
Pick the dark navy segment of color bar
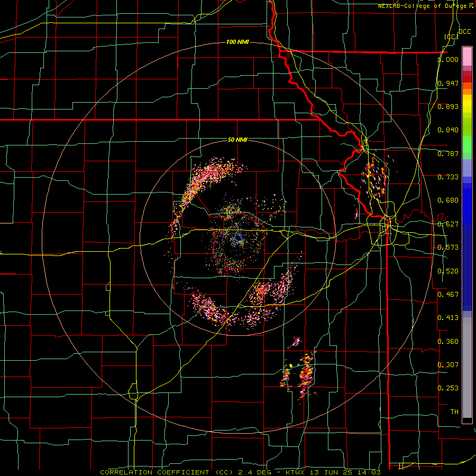[467, 267]
